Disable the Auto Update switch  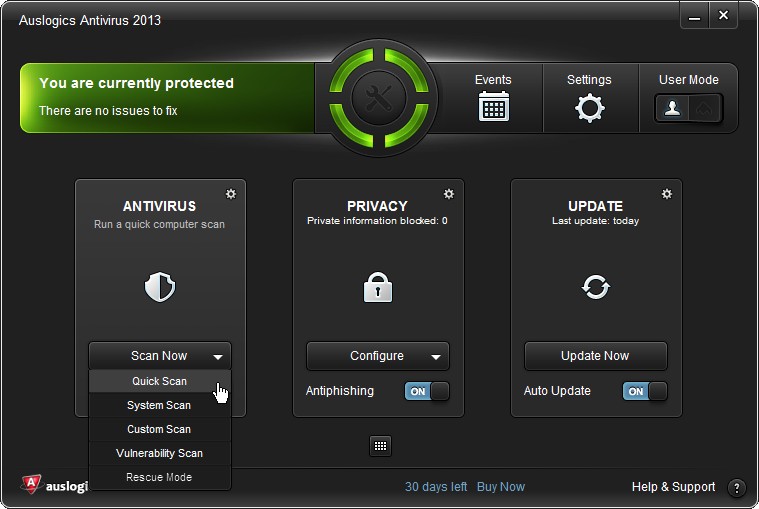click(x=645, y=391)
